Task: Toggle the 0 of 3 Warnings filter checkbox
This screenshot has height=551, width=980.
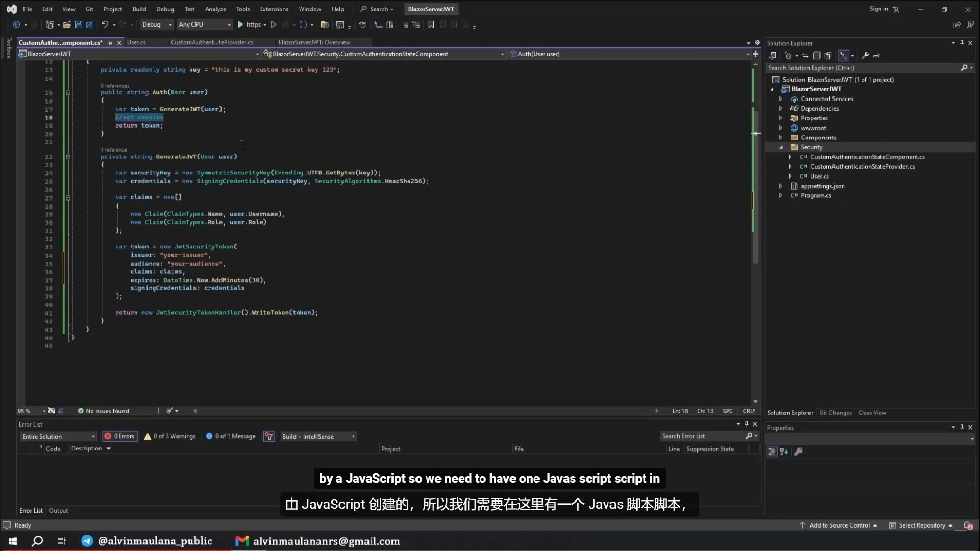Action: click(169, 436)
